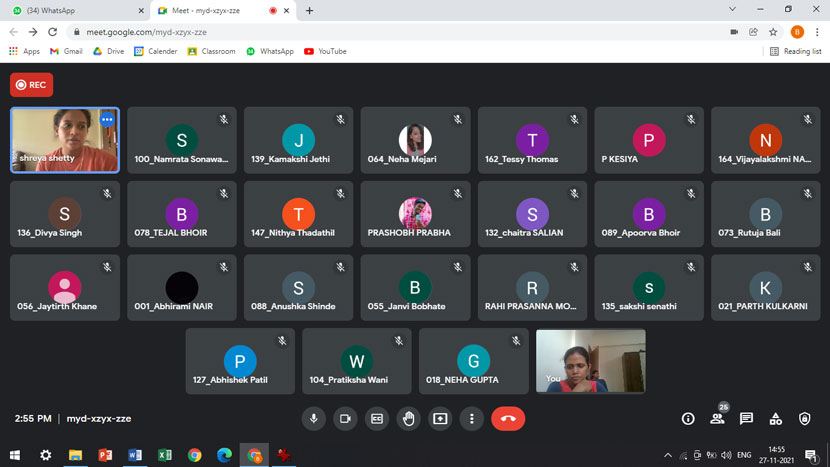Open options on shreya shetty's tile
This screenshot has height=467, width=830.
coord(107,120)
